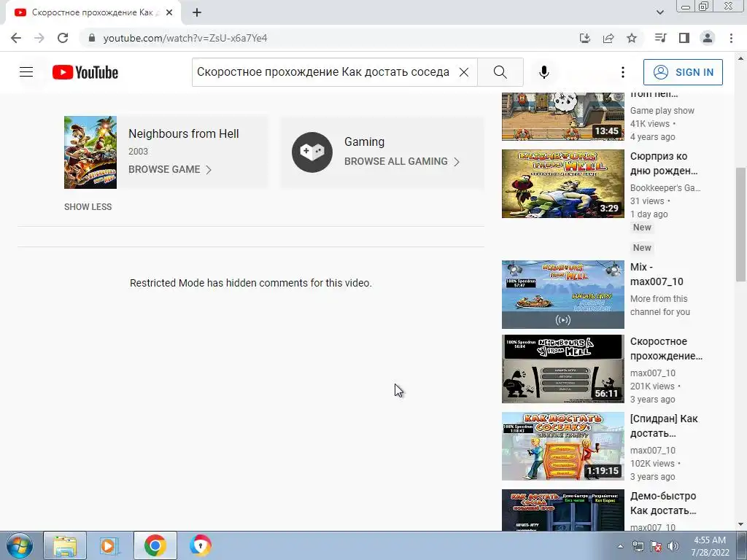Switch to Chrome taskbar icon
Viewport: 747px width, 560px height.
click(x=155, y=545)
